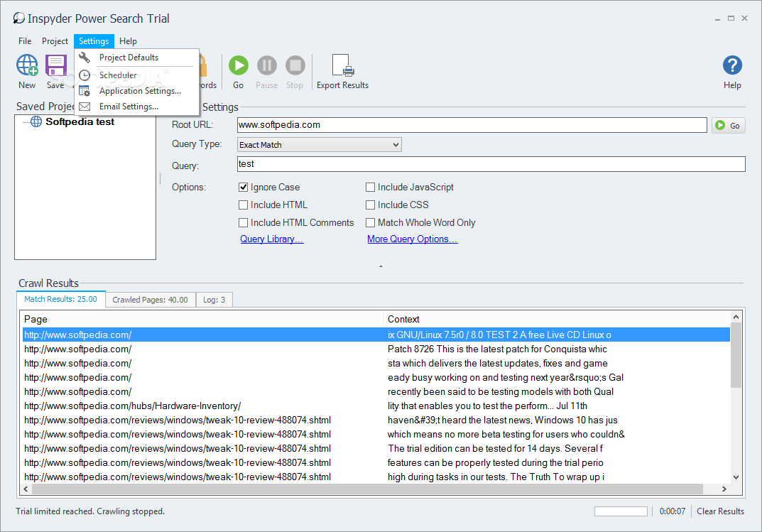The width and height of the screenshot is (762, 532).
Task: Uncheck the Ignore Case checkbox
Action: (244, 188)
